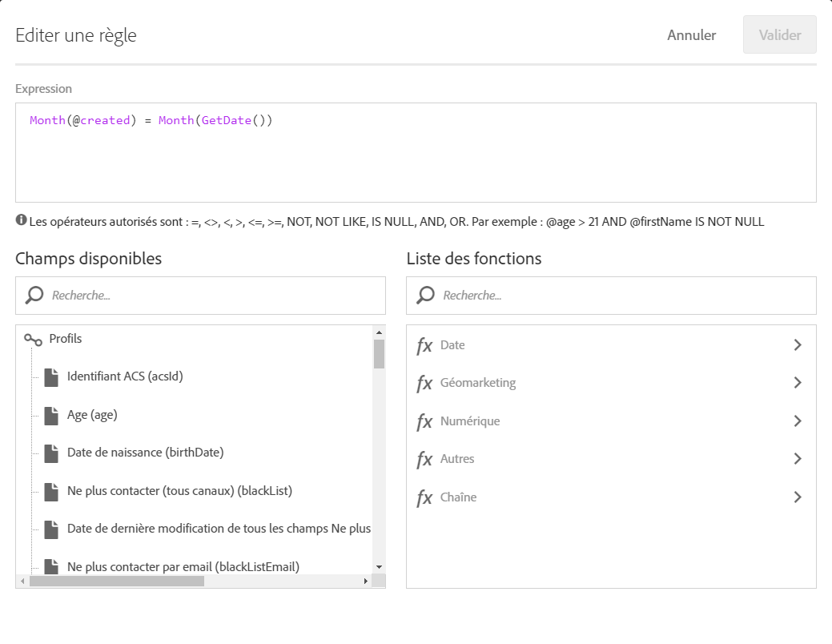Screen dimensions: 832x644
Task: Click in the Champs disponibles search field
Action: coord(208,296)
